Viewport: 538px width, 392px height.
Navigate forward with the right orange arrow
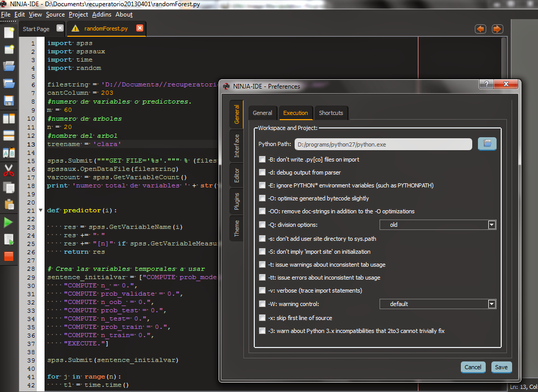[x=498, y=29]
